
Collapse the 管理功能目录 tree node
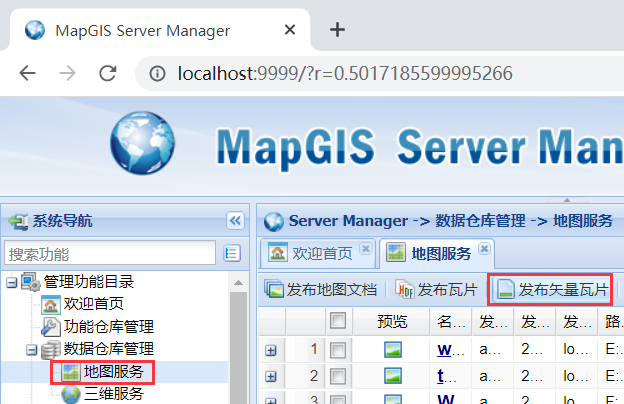12,282
